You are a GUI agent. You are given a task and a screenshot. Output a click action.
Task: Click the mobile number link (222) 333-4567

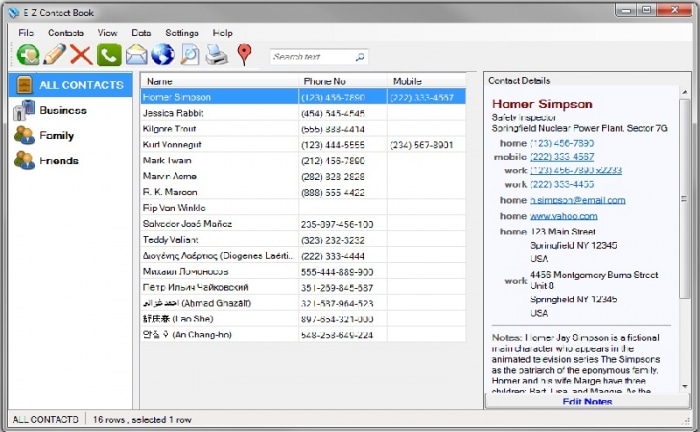coord(562,157)
